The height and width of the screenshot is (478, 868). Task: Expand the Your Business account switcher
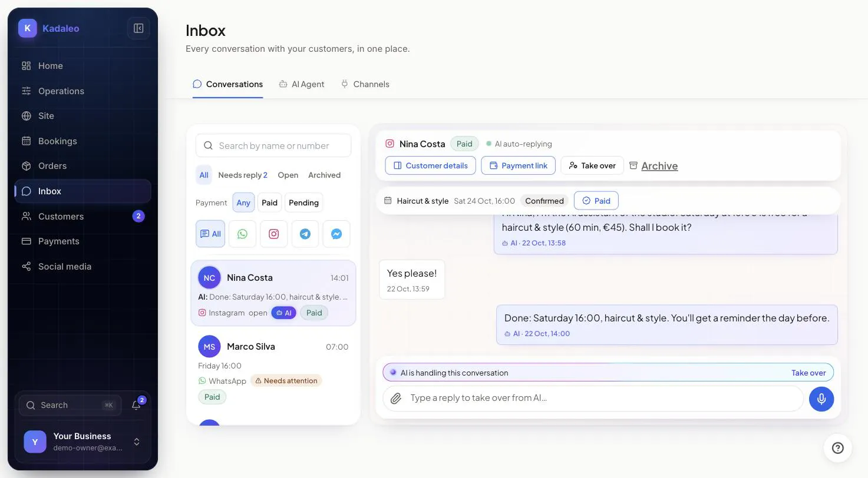click(83, 442)
